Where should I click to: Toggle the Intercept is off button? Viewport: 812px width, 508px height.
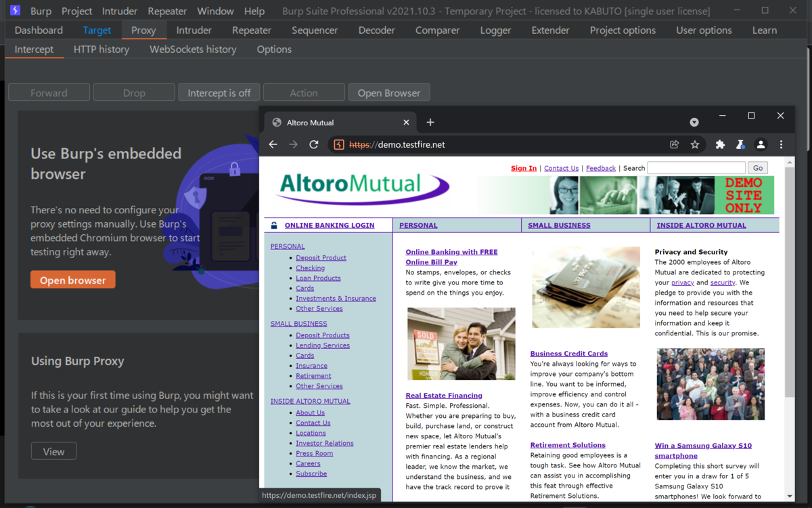click(x=219, y=93)
